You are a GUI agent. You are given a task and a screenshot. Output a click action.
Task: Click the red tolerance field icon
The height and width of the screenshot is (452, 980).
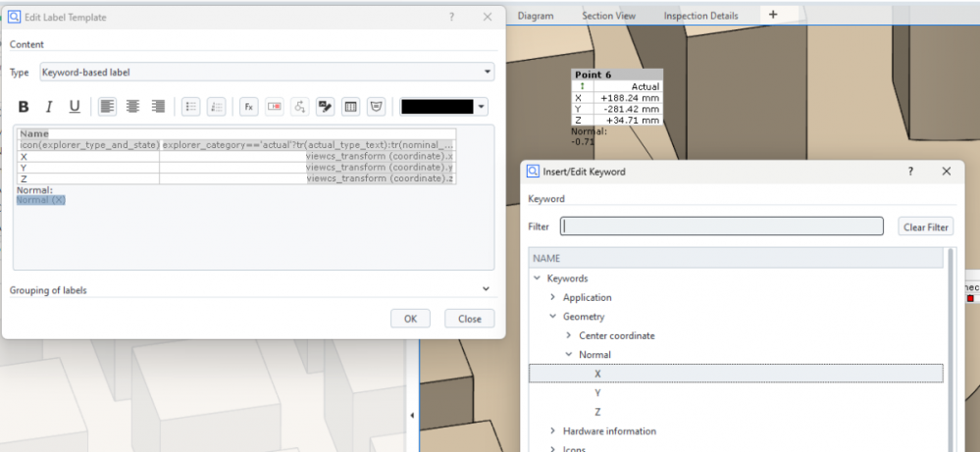pyautogui.click(x=275, y=107)
